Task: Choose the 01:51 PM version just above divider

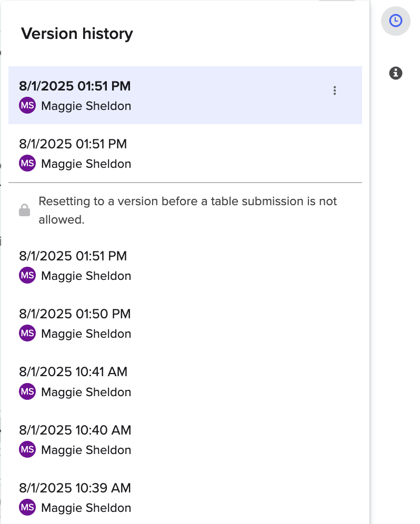Action: point(73,144)
